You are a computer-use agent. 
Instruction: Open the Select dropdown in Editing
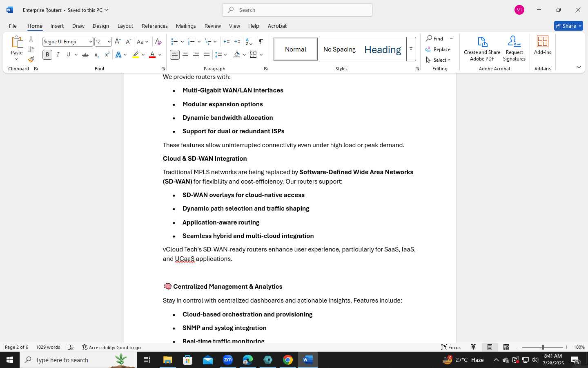click(x=438, y=60)
